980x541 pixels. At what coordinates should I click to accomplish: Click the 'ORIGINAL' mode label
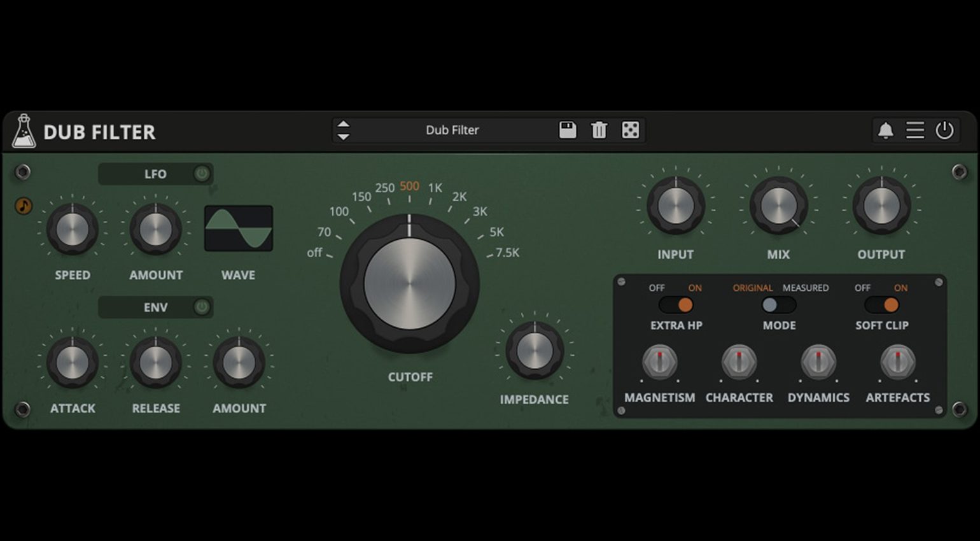(752, 288)
